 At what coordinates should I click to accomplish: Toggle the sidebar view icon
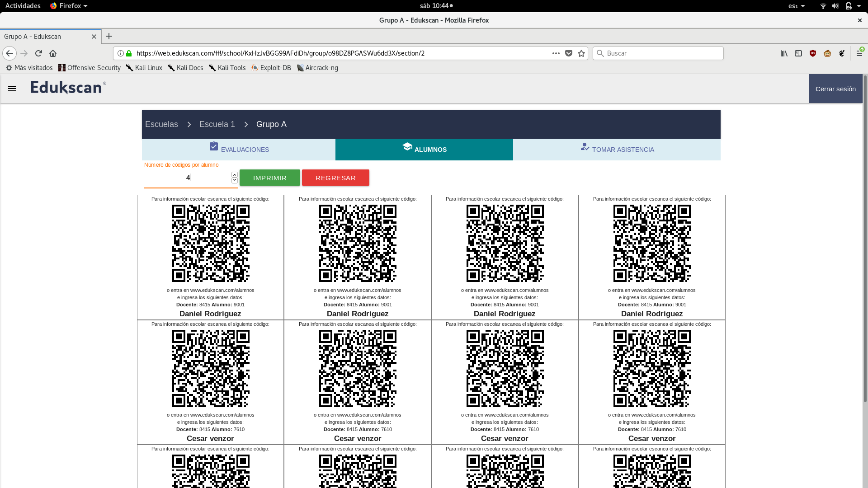pyautogui.click(x=798, y=53)
